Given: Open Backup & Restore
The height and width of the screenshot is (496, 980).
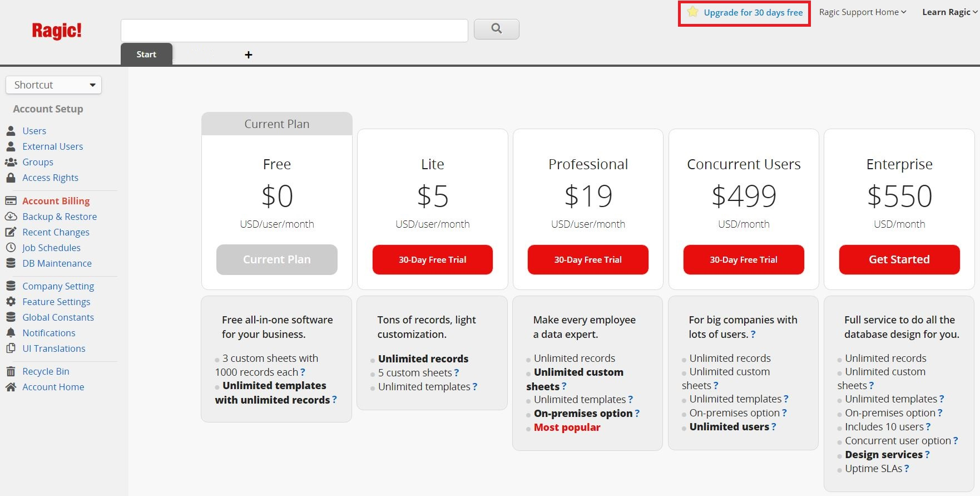Looking at the screenshot, I should coord(60,217).
